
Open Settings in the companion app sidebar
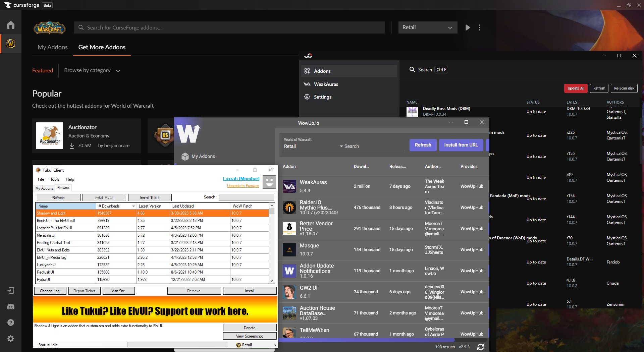pyautogui.click(x=349, y=97)
